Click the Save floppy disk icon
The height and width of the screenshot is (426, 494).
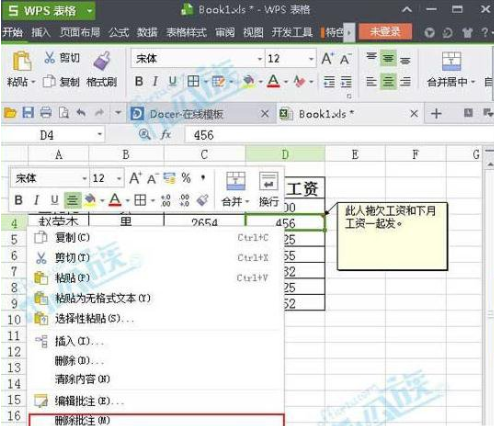[28, 113]
